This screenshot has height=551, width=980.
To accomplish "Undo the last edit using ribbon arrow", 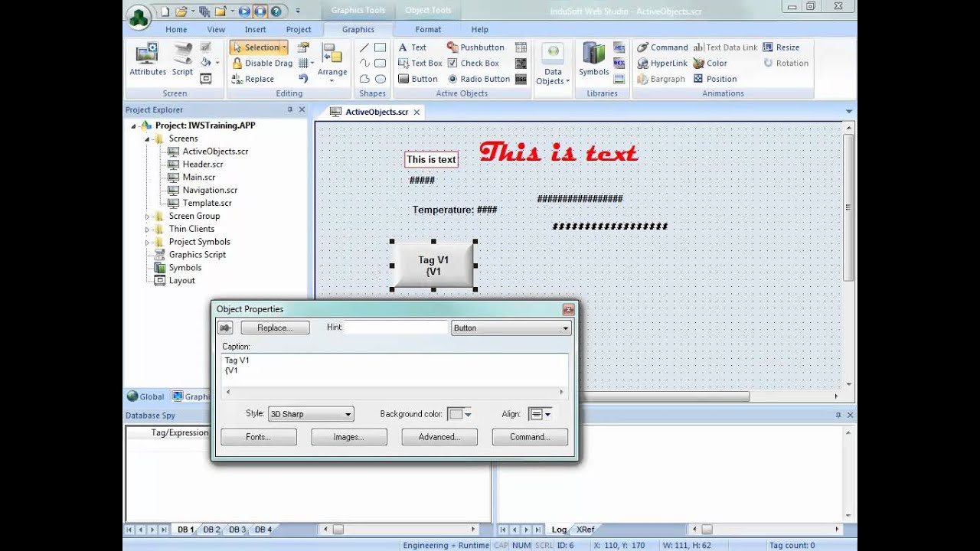I will pyautogui.click(x=303, y=79).
